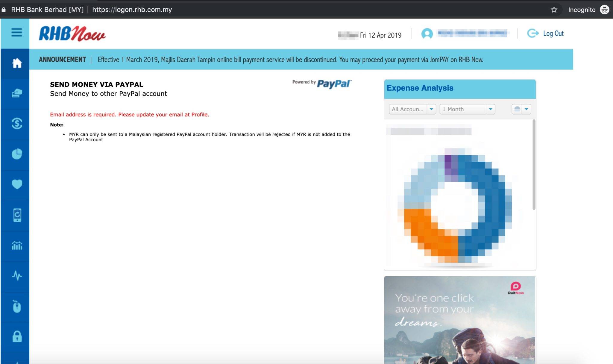
Task: Click the 'Incognito' label in browser bar
Action: (582, 10)
